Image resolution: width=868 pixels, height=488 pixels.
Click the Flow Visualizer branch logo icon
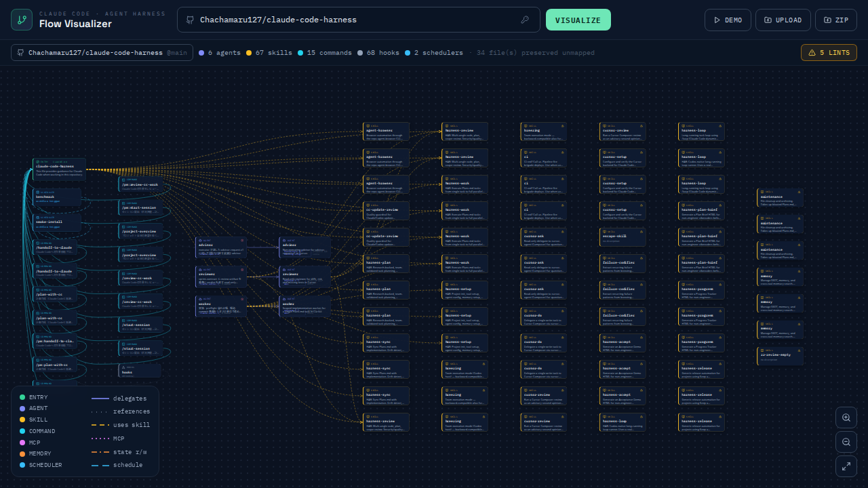click(x=22, y=20)
